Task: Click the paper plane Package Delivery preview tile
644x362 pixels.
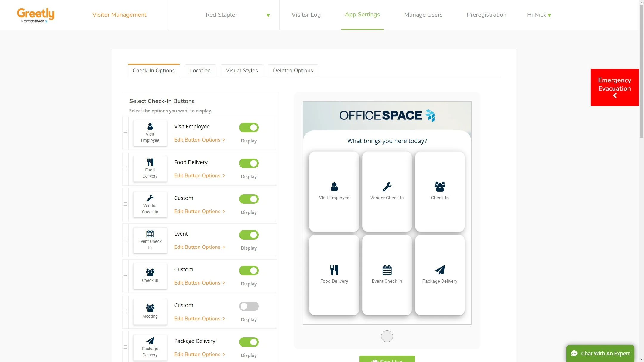Action: (x=439, y=274)
